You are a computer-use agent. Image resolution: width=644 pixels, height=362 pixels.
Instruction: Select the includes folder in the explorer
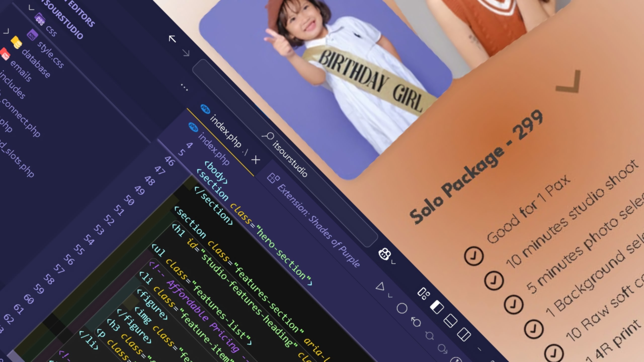13,84
